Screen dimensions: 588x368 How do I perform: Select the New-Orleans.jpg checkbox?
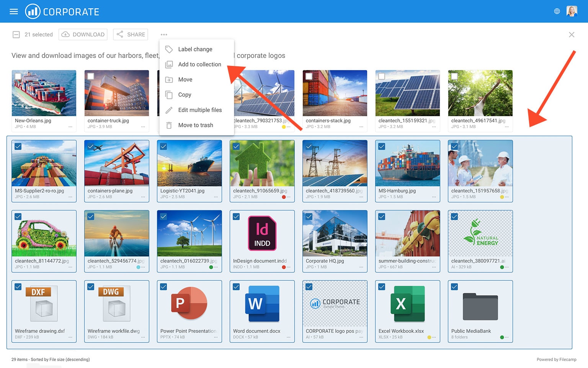[x=18, y=76]
